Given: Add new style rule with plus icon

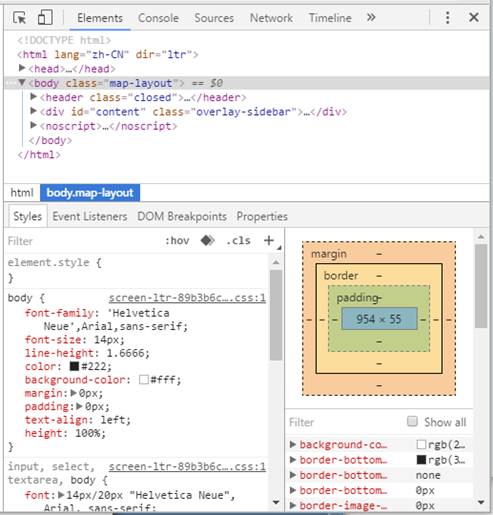Looking at the screenshot, I should pos(269,240).
